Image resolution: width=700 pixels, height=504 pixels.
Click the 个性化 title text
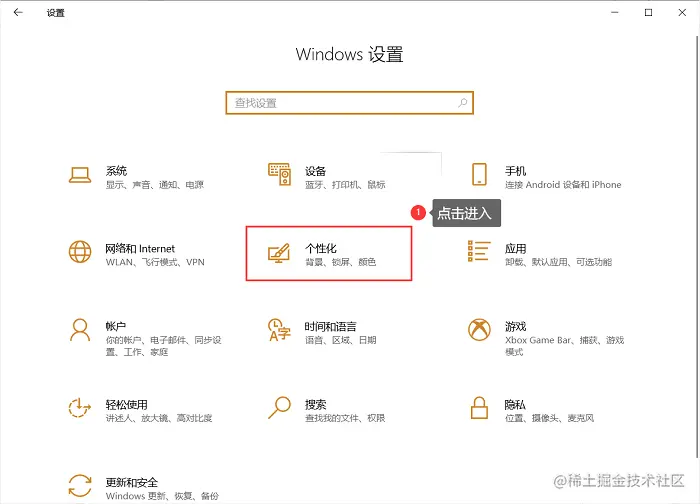click(321, 248)
